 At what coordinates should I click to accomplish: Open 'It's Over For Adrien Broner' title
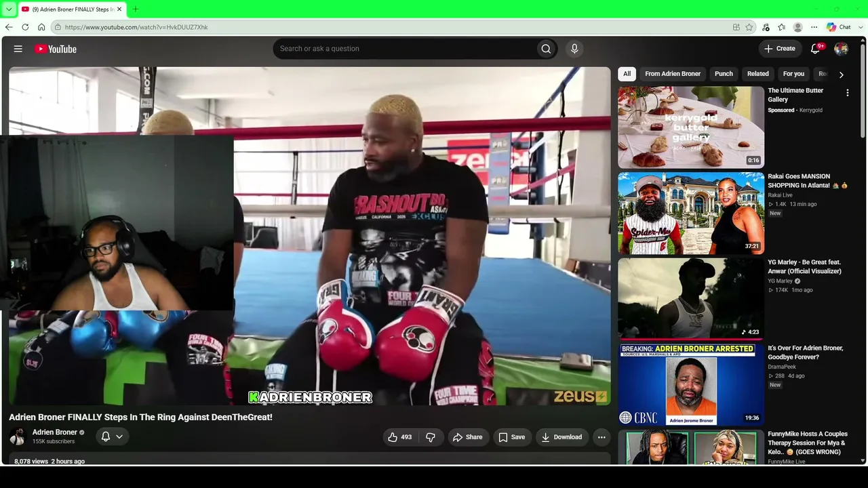[x=806, y=352]
